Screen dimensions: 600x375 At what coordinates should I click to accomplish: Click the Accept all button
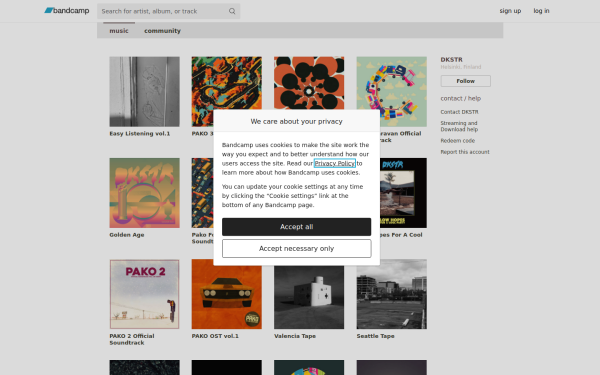pyautogui.click(x=297, y=227)
